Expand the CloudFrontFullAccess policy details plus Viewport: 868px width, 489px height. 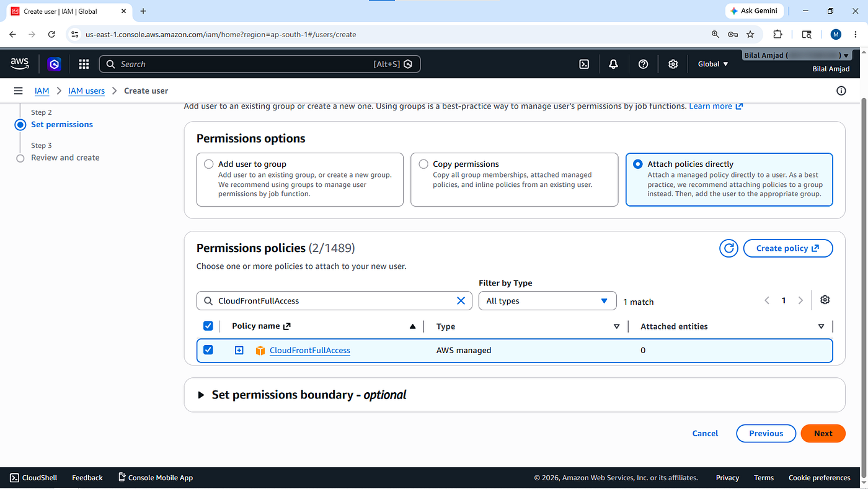tap(239, 351)
